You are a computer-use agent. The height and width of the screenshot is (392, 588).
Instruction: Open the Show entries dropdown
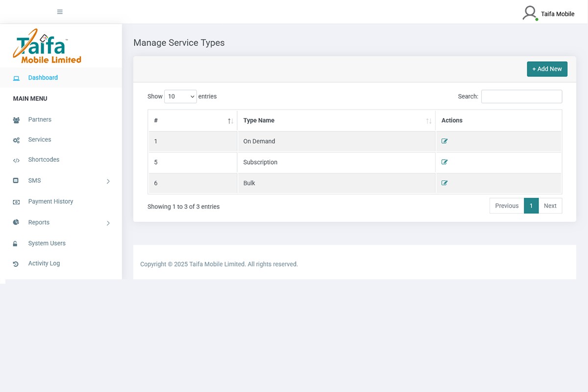180,97
